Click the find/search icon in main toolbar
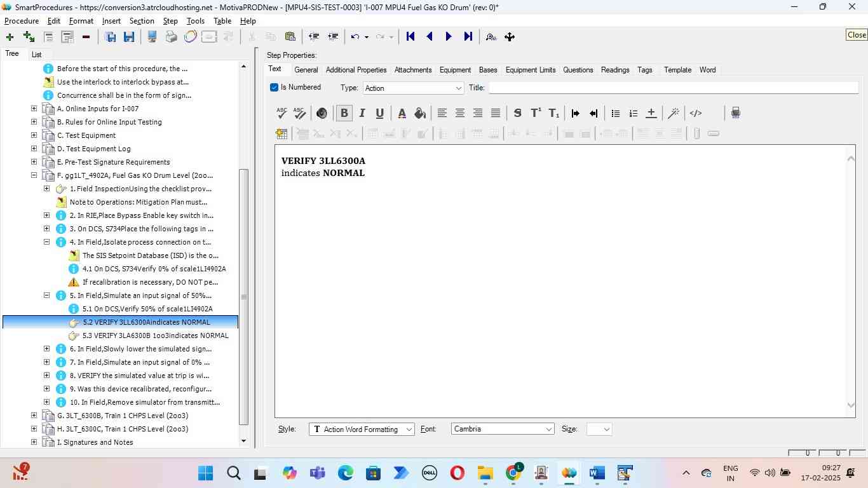868x488 pixels. click(491, 37)
